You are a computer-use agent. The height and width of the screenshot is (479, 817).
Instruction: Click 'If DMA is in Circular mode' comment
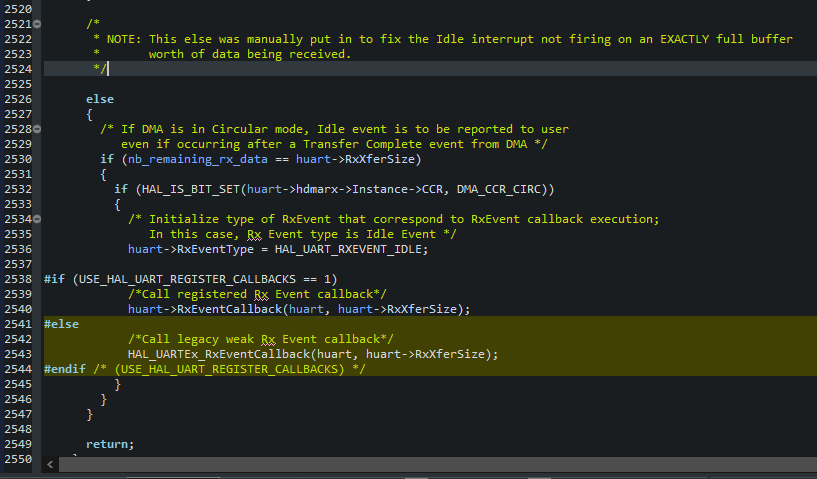pos(215,129)
